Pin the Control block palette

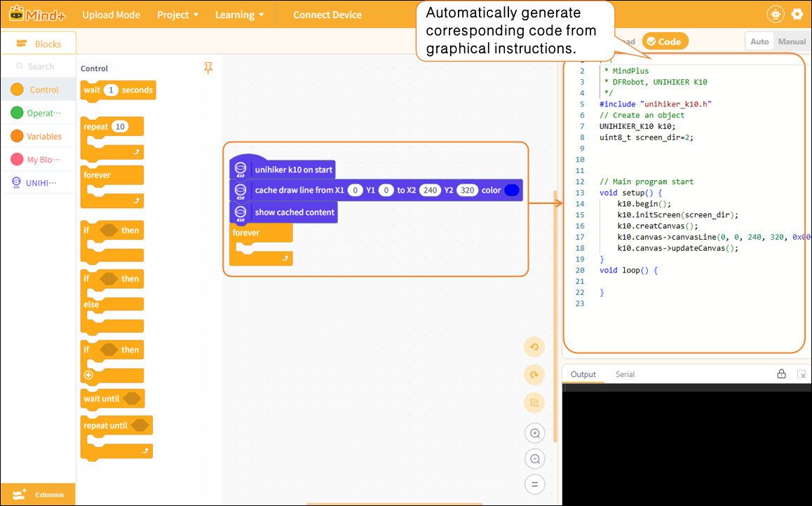tap(208, 68)
